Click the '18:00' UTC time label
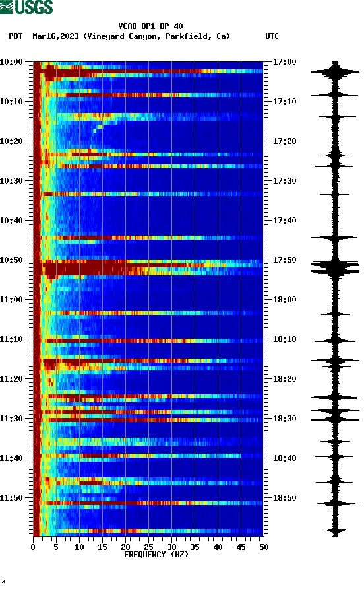This screenshot has height=589, width=364. coord(284,299)
